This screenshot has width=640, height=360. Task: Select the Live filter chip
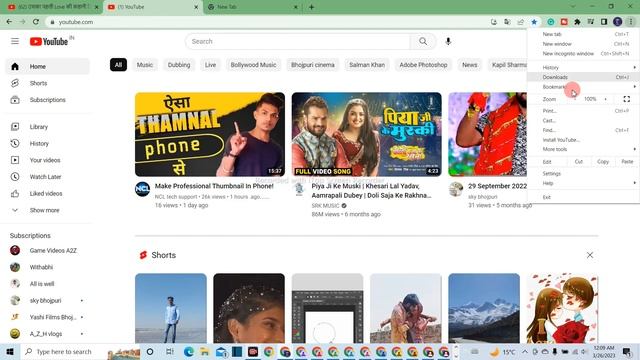coord(210,65)
